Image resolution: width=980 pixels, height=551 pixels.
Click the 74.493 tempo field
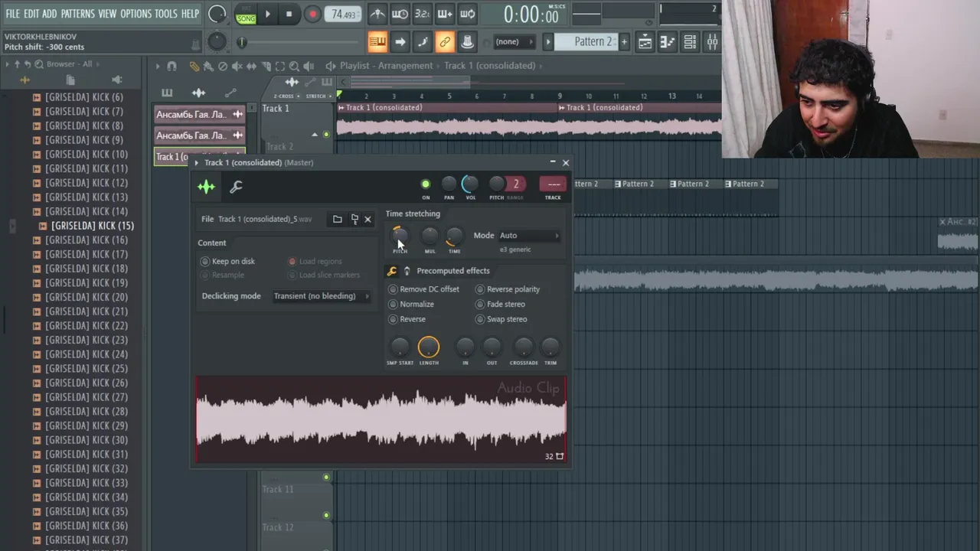pyautogui.click(x=343, y=15)
